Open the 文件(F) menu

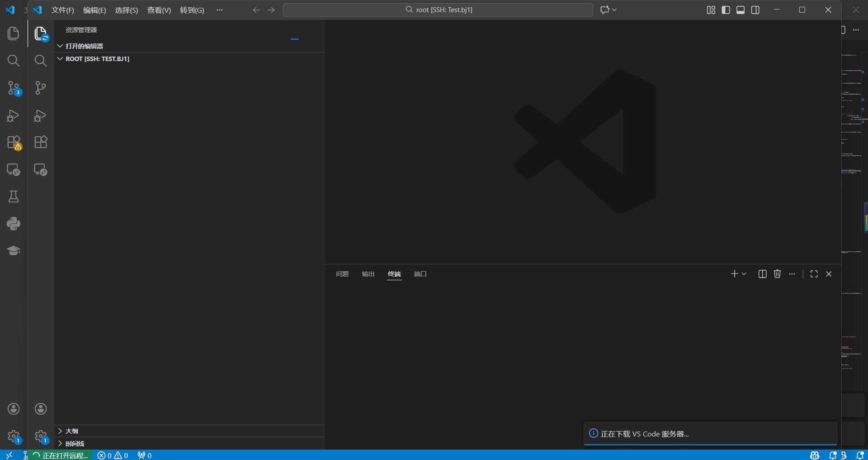click(62, 10)
